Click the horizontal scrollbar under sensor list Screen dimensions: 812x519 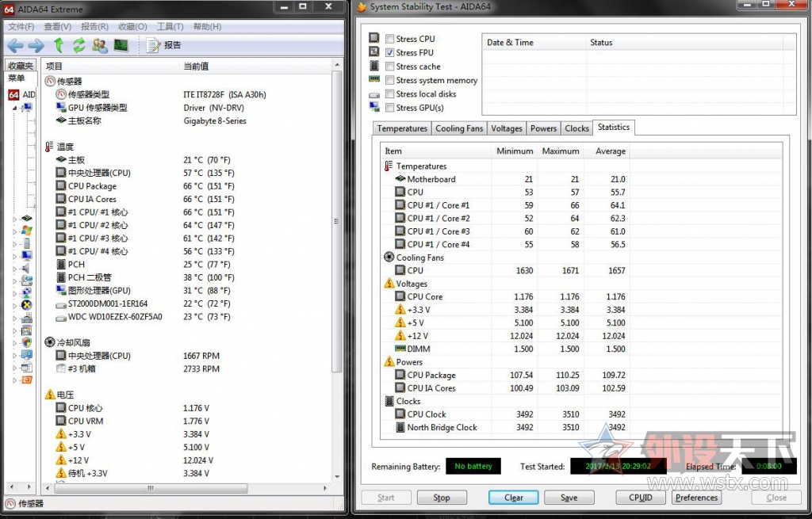(151, 488)
